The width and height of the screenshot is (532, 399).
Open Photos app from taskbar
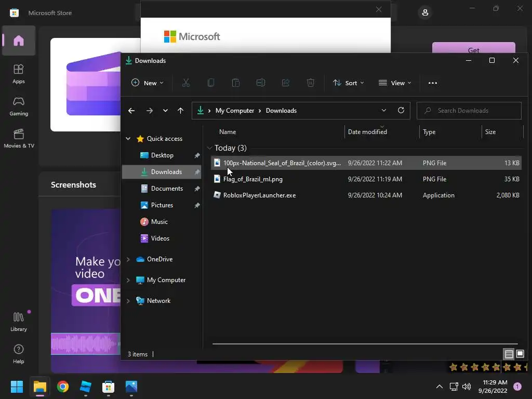pos(131,387)
